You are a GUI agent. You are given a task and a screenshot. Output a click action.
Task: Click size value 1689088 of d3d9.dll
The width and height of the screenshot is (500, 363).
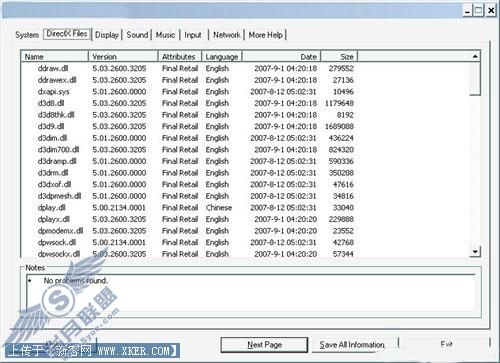point(339,126)
